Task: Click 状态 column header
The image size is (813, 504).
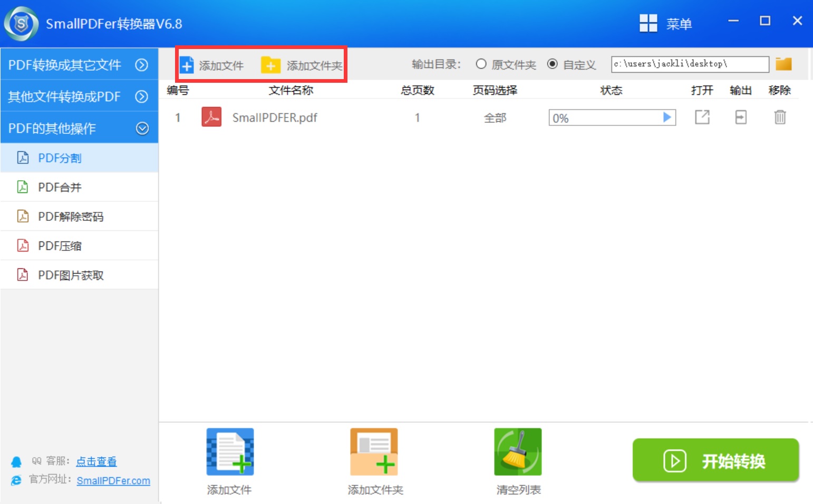Action: pyautogui.click(x=612, y=90)
